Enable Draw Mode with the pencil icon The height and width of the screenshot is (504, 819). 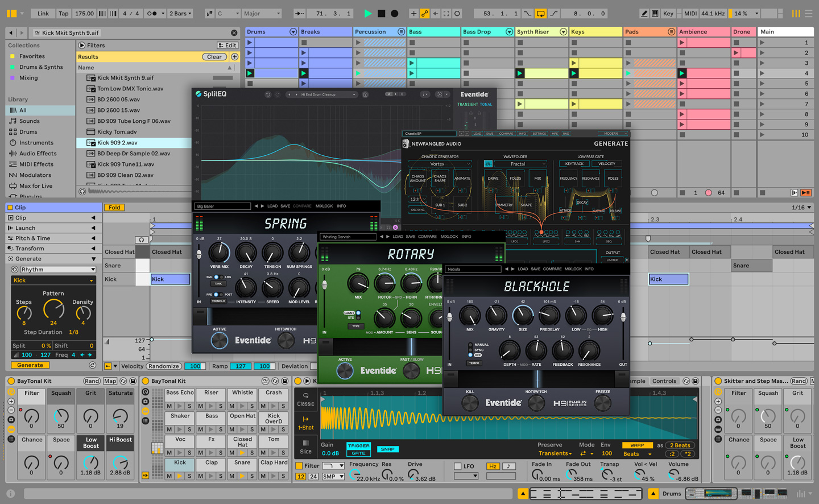coord(643,13)
